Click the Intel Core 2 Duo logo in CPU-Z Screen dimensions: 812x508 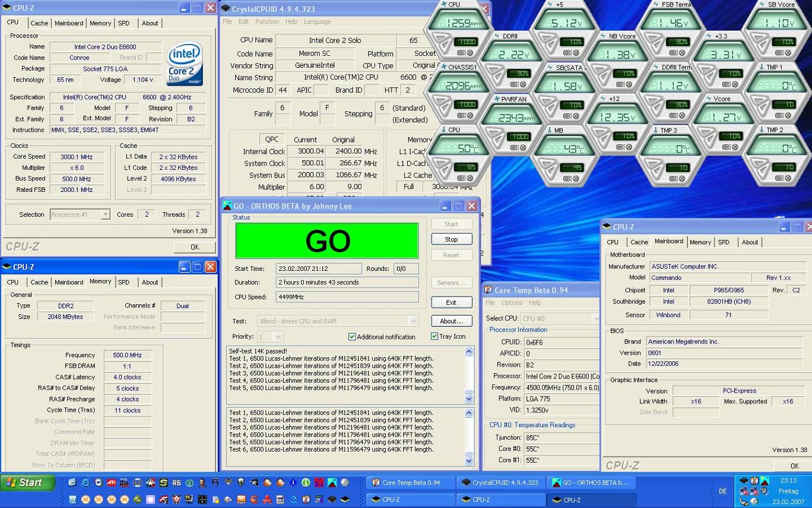[185, 64]
